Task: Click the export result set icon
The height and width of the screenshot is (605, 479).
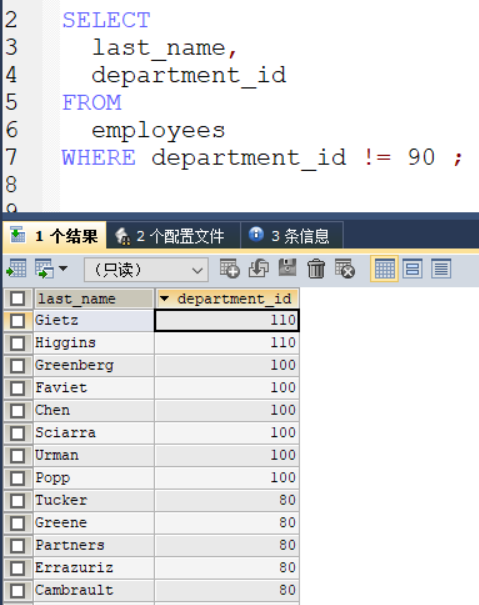Action: [x=17, y=268]
